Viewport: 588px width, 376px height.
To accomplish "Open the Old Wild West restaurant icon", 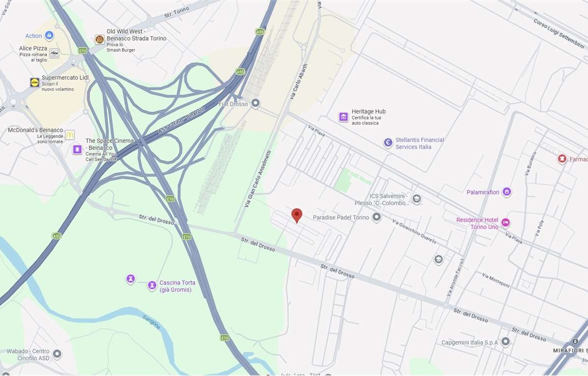I will [x=100, y=39].
